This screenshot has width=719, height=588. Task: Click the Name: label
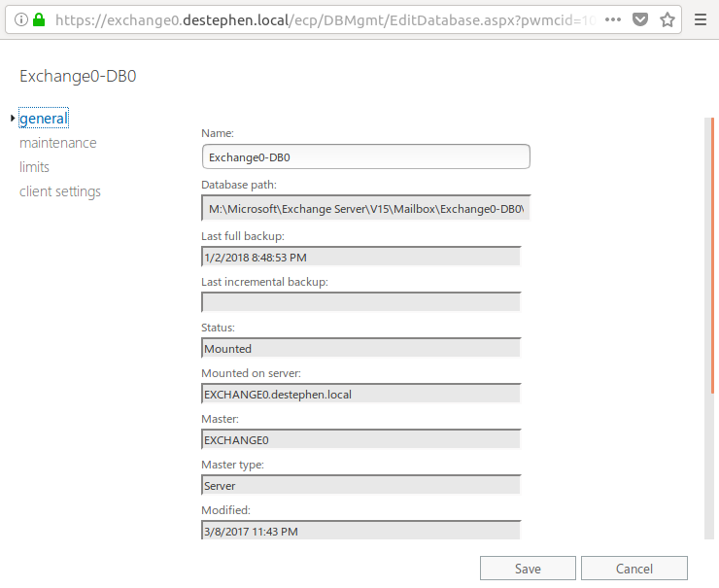point(218,133)
